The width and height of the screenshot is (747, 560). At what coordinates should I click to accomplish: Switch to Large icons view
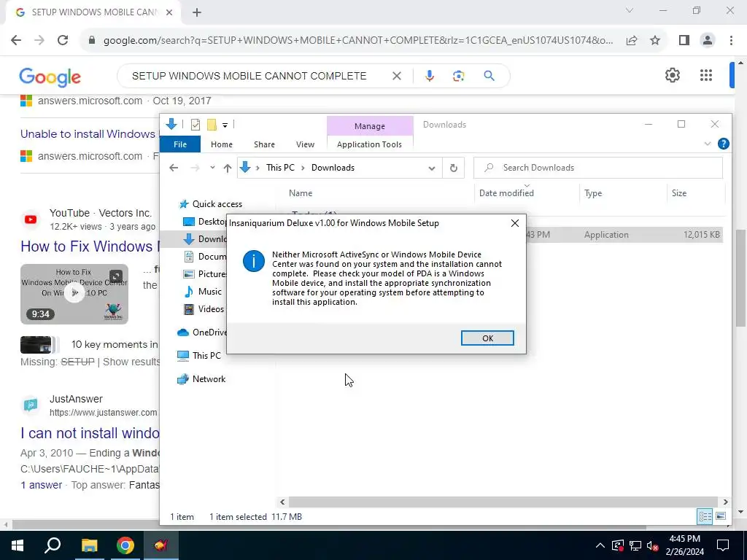point(721,516)
